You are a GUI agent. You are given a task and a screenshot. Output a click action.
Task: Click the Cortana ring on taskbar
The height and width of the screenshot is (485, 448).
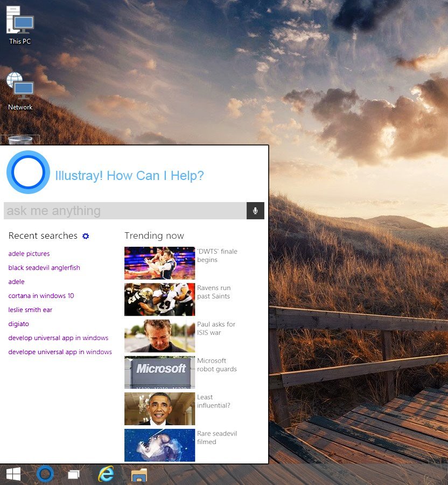[x=45, y=474]
